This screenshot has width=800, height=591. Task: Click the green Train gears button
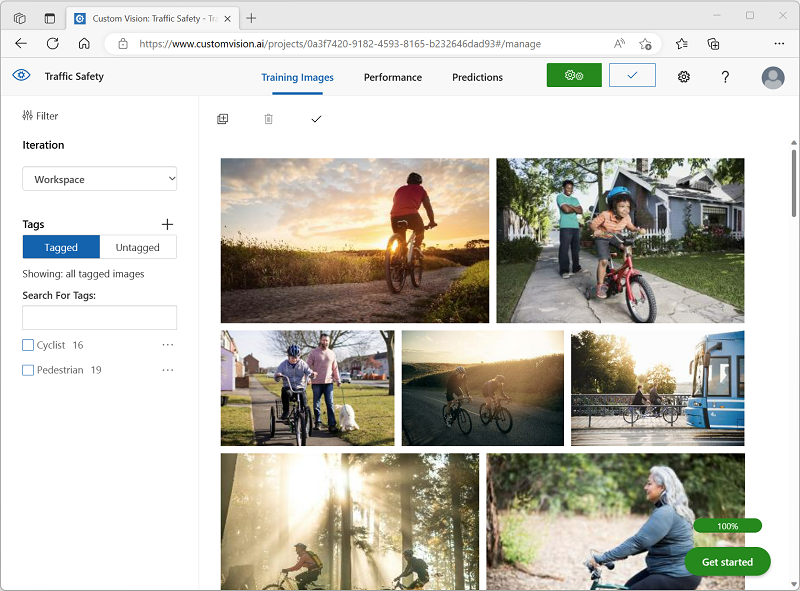[x=574, y=76]
